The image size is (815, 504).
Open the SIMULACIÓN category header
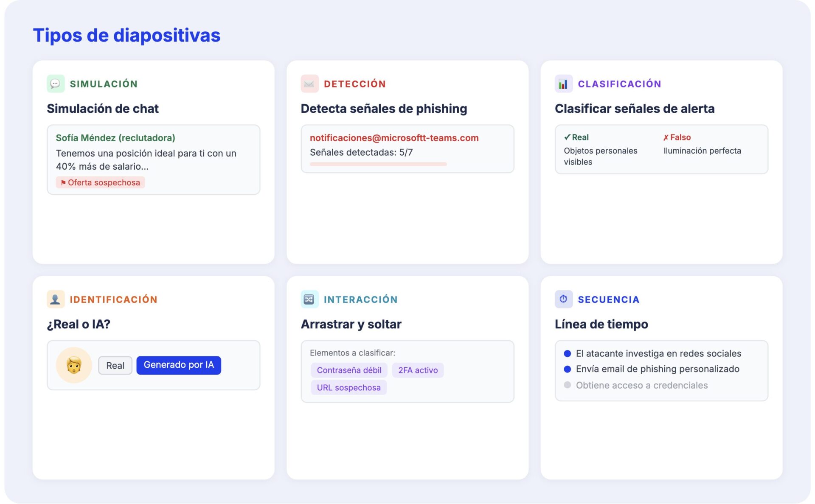pyautogui.click(x=104, y=84)
